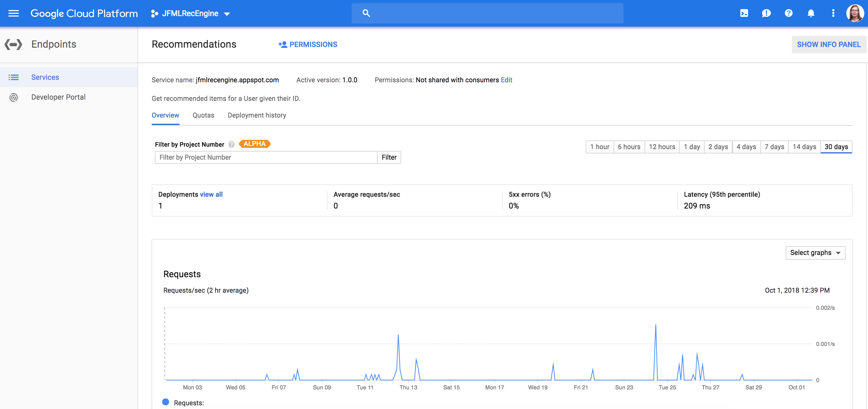Activate Cloud Shell icon
Screen dimensions: 868x409
744,14
